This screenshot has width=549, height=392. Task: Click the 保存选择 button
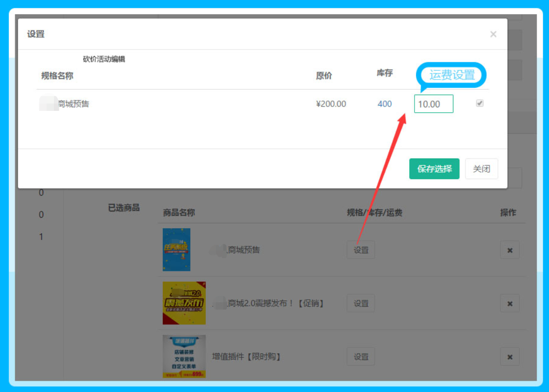(x=434, y=169)
